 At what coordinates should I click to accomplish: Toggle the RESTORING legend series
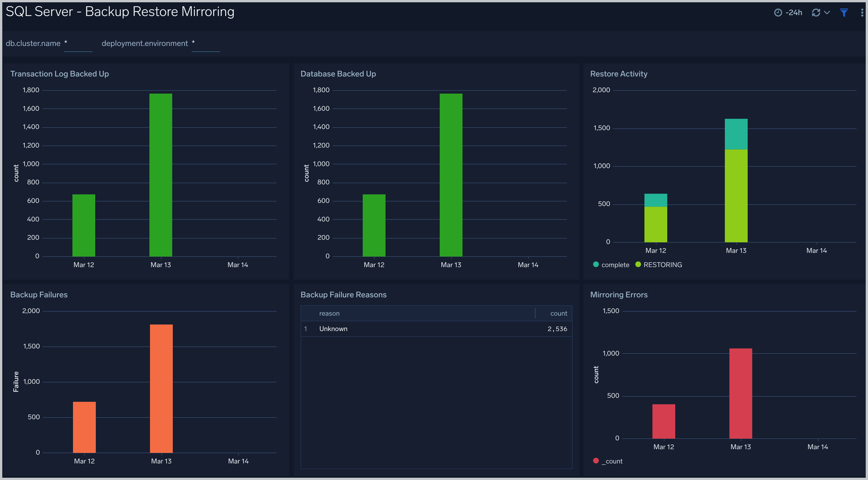(x=658, y=265)
